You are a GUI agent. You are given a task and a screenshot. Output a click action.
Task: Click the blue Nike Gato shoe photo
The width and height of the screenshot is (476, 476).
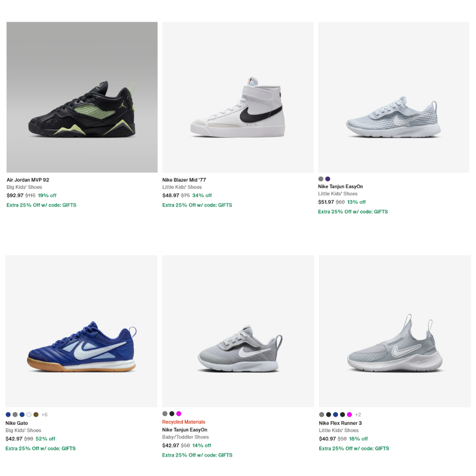click(x=81, y=331)
